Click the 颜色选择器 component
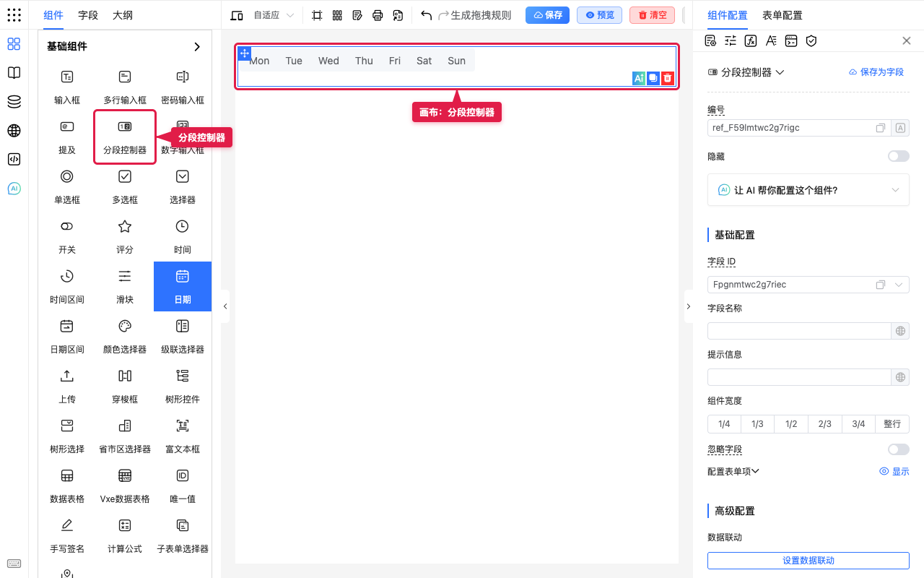924x578 pixels. pos(125,336)
